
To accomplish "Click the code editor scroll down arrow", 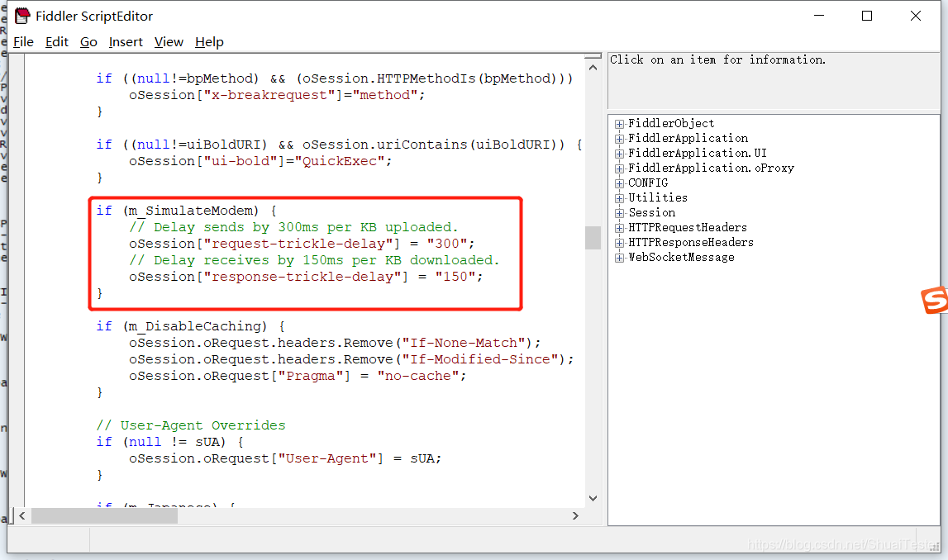I will click(593, 498).
